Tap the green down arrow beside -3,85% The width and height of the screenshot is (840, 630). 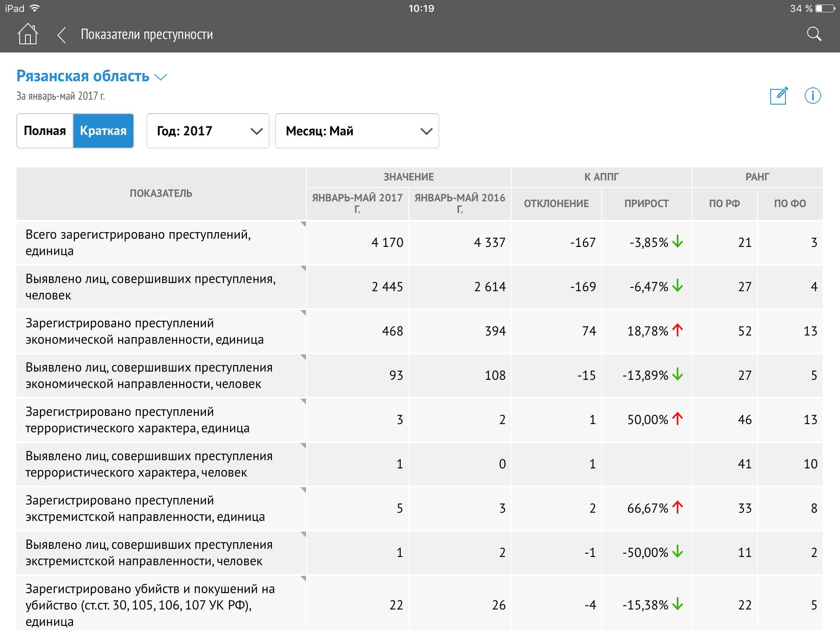tap(678, 242)
